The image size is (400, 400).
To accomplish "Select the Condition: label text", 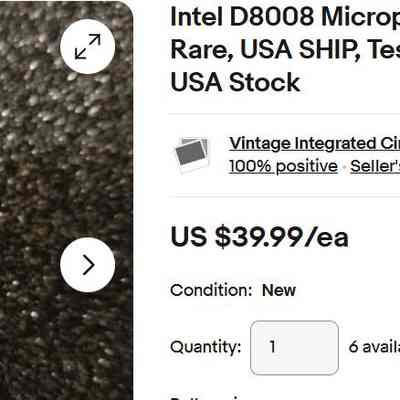I will coord(211,290).
